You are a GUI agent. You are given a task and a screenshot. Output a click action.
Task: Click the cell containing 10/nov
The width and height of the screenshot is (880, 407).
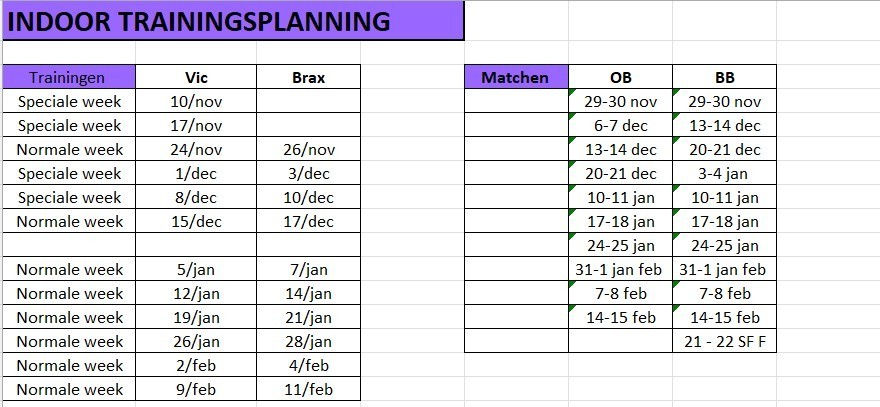[196, 101]
